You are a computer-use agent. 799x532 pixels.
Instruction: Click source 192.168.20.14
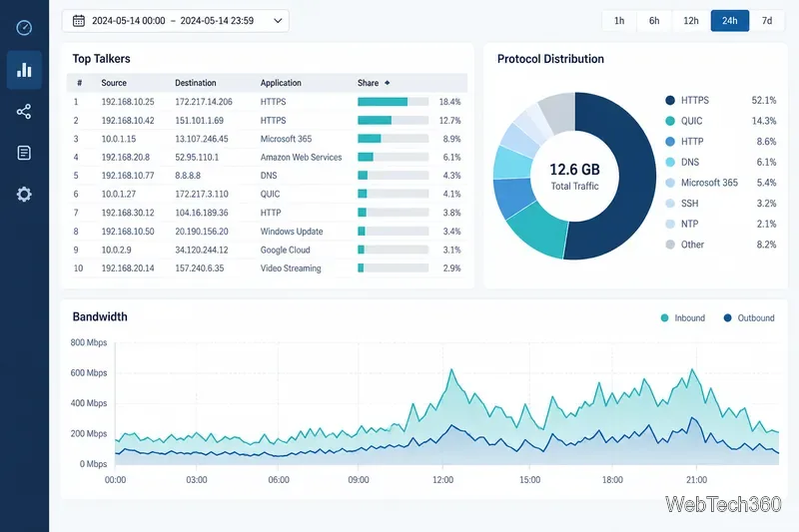128,268
